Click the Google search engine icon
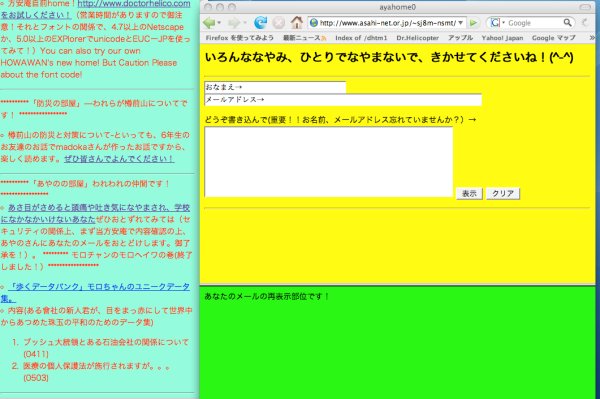600x399 pixels. [495, 23]
